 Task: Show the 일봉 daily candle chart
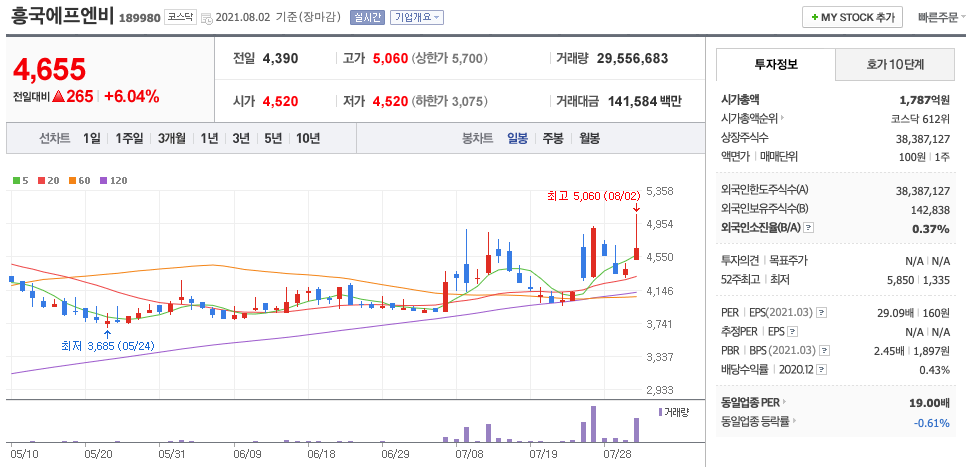[517, 138]
